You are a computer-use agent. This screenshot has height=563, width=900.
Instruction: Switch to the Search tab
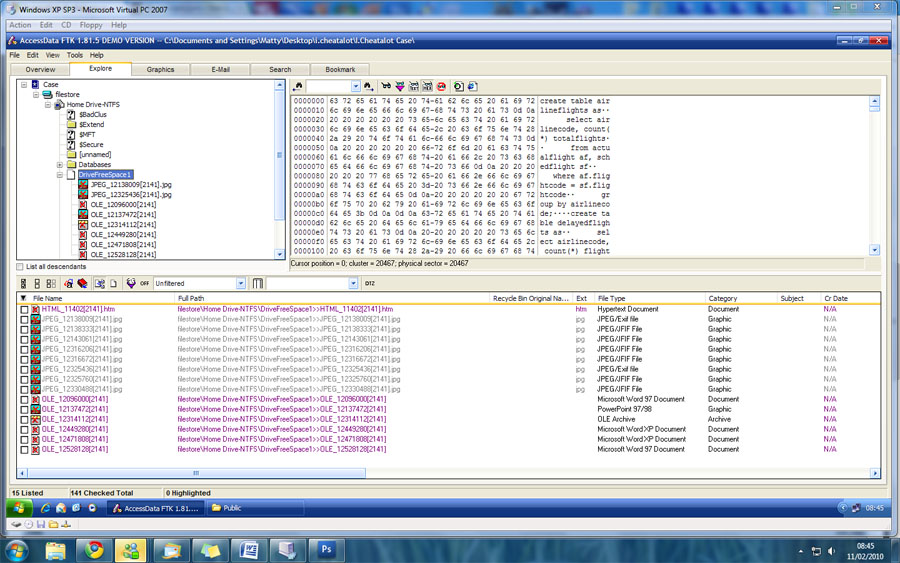tap(280, 69)
